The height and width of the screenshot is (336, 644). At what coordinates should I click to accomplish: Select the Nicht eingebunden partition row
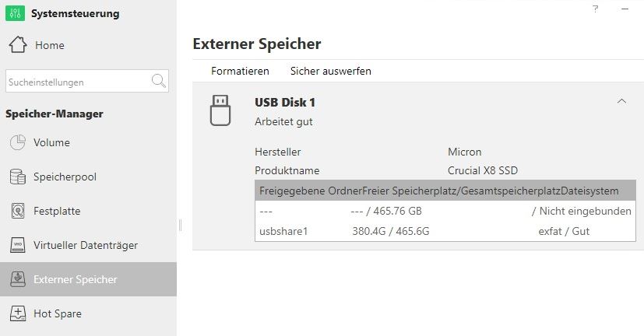(445, 211)
